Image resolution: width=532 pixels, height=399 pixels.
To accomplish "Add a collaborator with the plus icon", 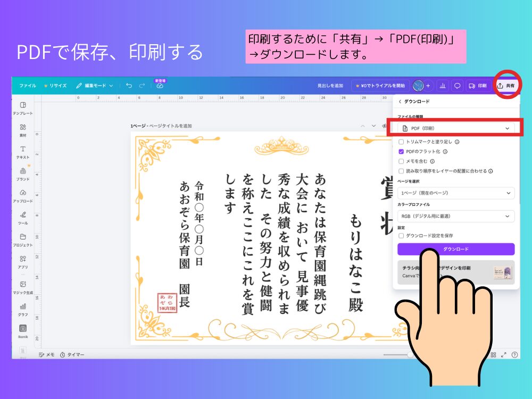I will pyautogui.click(x=428, y=86).
